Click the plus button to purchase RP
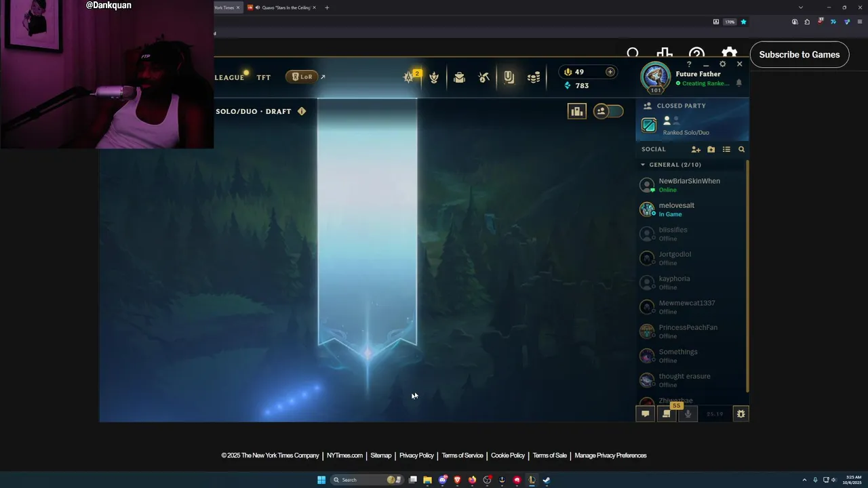 [x=610, y=72]
